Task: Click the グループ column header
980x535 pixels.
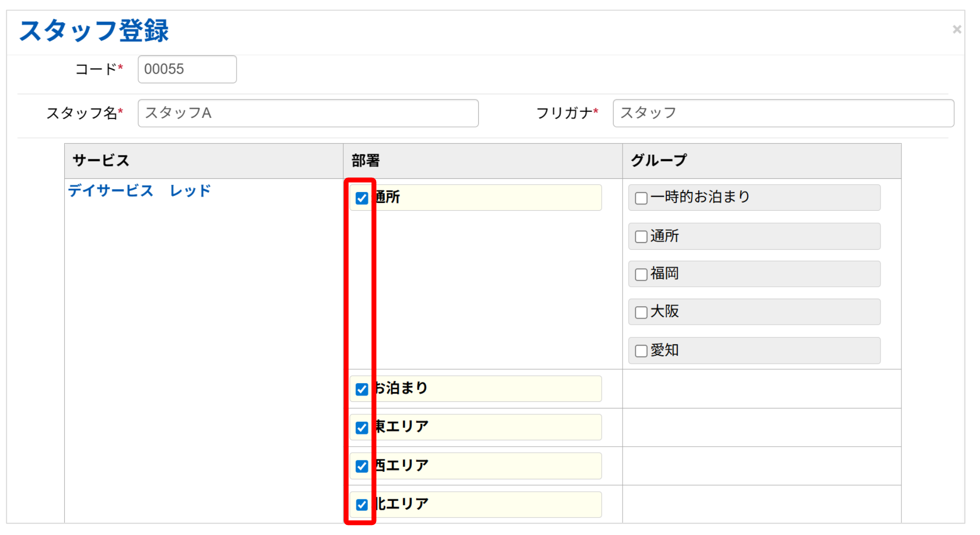Action: pyautogui.click(x=659, y=161)
